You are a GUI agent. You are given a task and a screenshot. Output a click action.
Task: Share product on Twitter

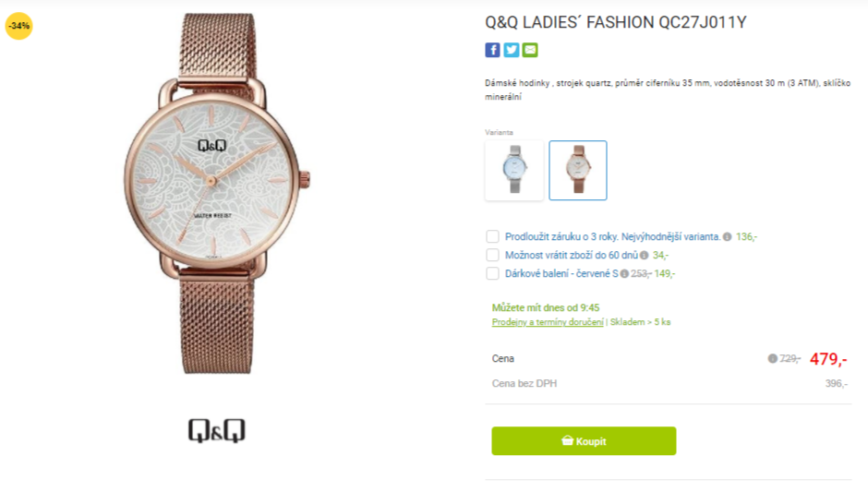tap(511, 50)
